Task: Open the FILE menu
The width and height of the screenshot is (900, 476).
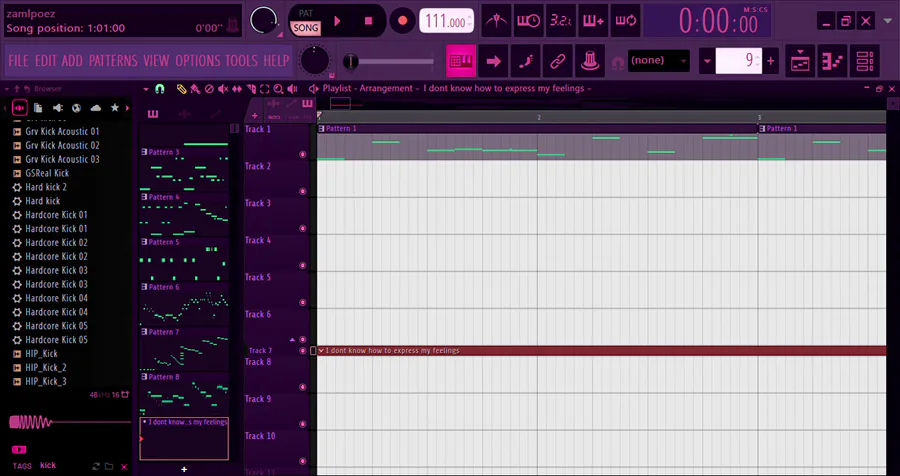Action: (x=18, y=60)
